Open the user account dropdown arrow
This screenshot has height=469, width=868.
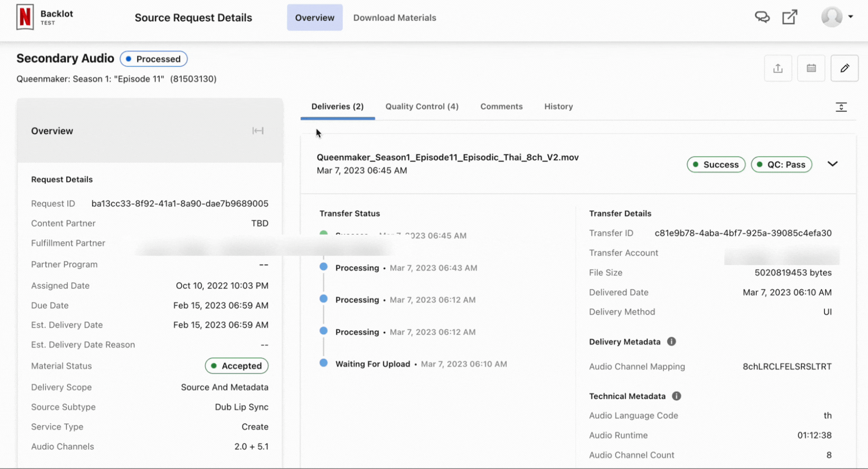coord(850,17)
